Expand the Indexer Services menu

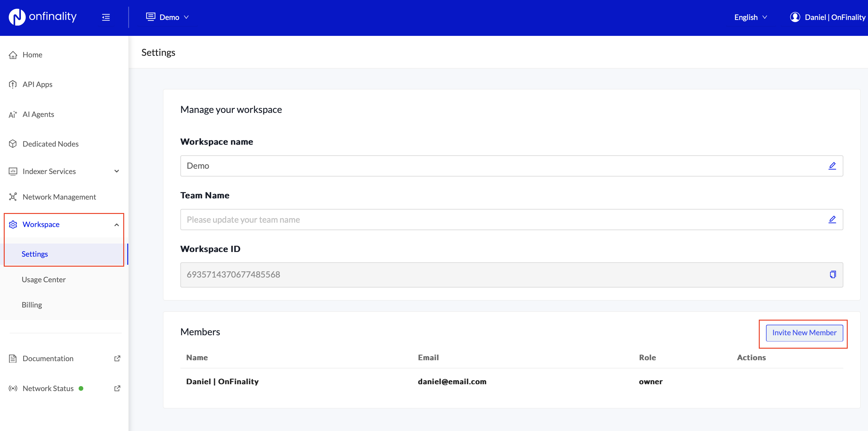point(117,171)
